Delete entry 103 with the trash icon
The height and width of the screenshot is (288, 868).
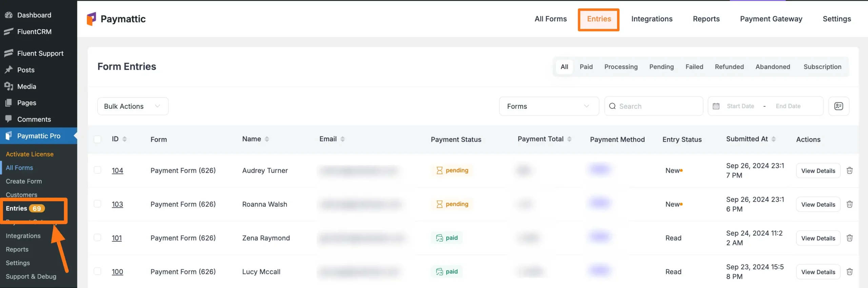pos(850,204)
